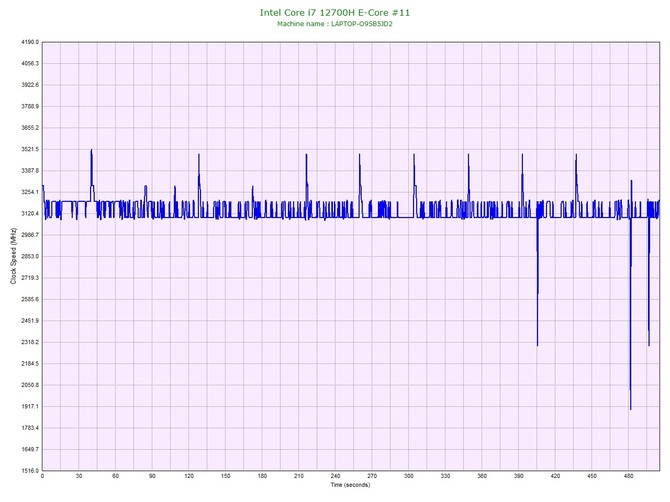
Task: Click the deepest clock drop near 480 seconds
Action: (x=630, y=316)
